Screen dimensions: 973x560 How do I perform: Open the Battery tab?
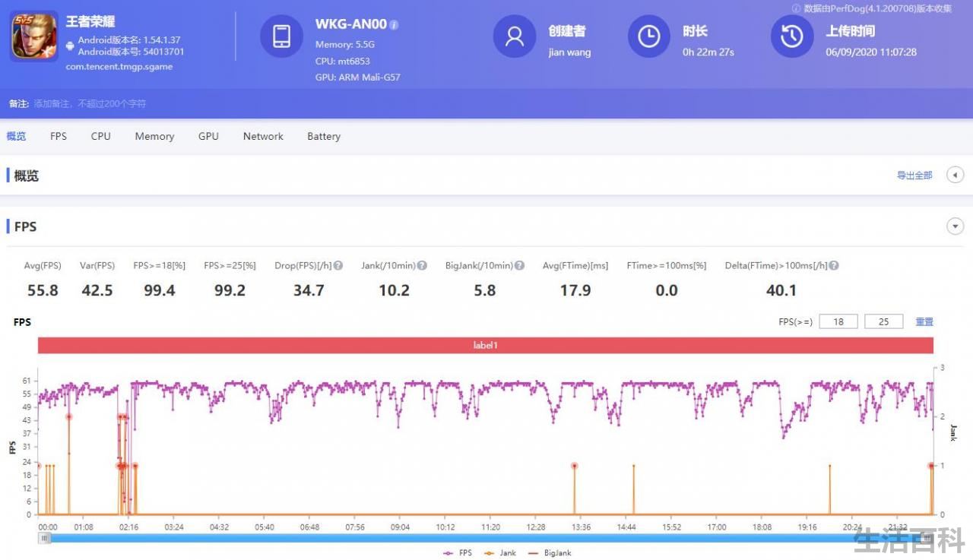[324, 136]
